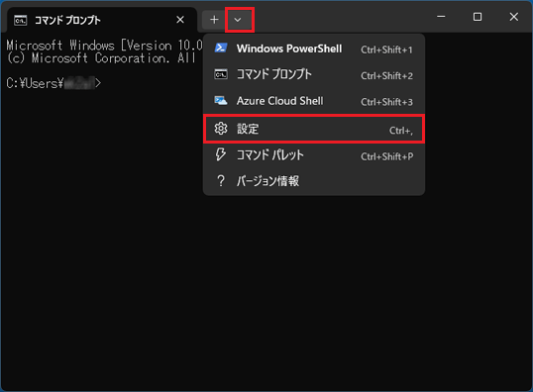This screenshot has height=392, width=533.
Task: Click the lightning icon for command palette
Action: click(221, 154)
